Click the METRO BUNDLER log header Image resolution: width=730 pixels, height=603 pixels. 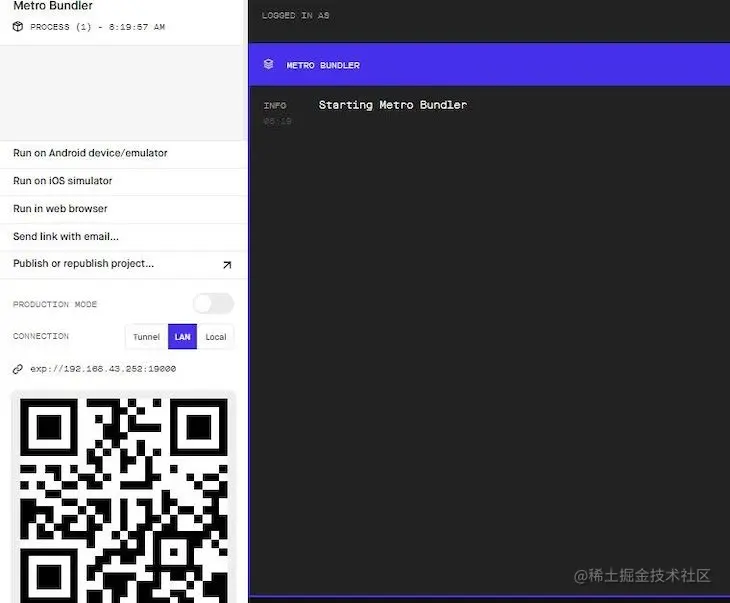489,65
